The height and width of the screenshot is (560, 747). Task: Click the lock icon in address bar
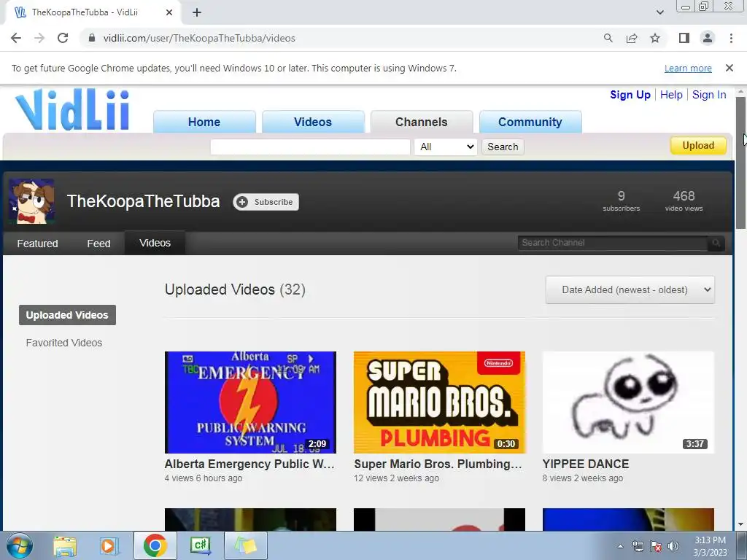[x=92, y=38]
